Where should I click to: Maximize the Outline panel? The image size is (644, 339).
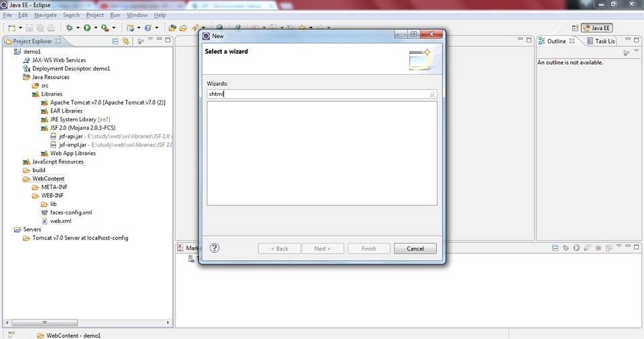tap(637, 41)
